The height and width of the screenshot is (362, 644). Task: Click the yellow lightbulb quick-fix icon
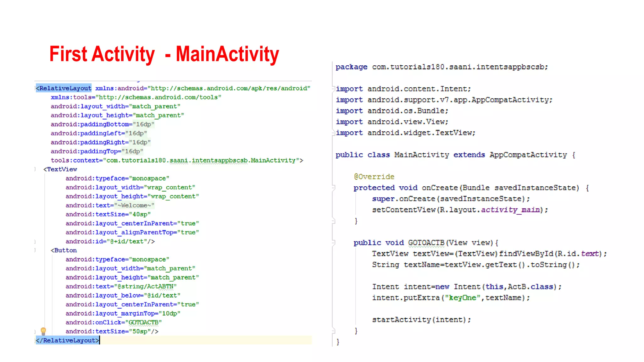pyautogui.click(x=43, y=331)
